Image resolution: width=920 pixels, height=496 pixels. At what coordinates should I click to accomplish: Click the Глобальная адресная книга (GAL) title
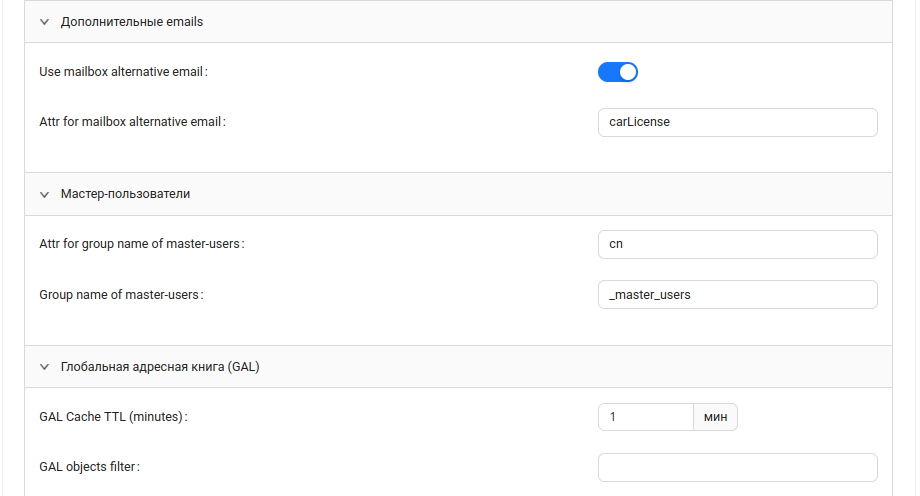point(160,367)
